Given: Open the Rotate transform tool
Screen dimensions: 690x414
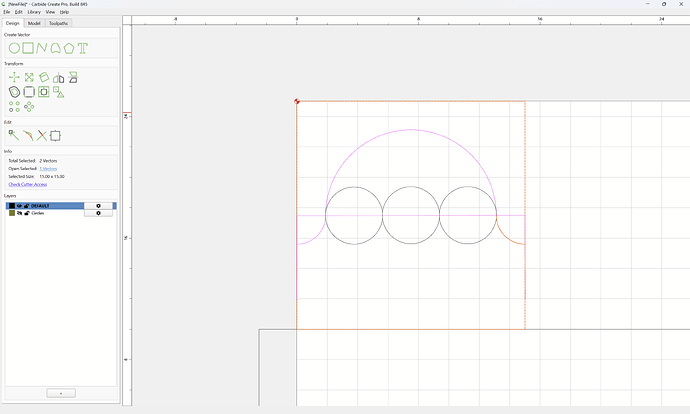Looking at the screenshot, I should pyautogui.click(x=44, y=77).
